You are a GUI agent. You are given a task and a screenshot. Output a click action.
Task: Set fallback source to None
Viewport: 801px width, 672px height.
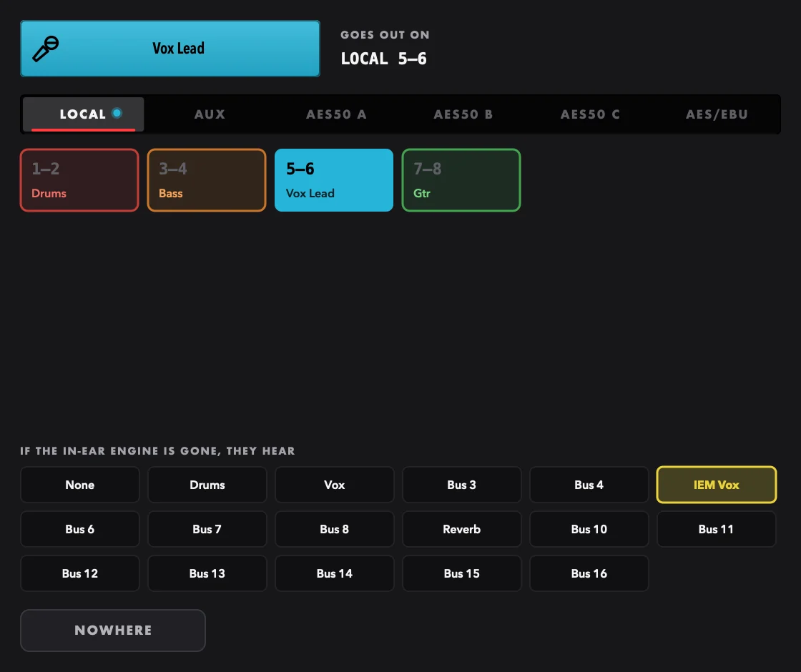click(79, 485)
